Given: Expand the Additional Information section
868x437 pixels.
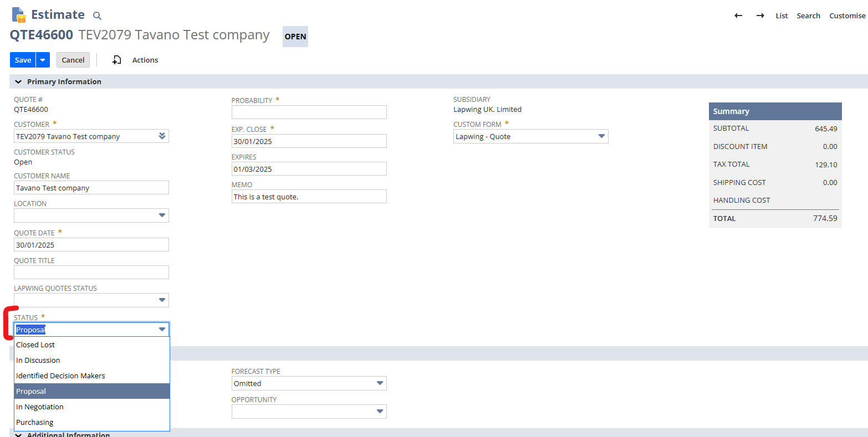Looking at the screenshot, I should click(x=18, y=434).
